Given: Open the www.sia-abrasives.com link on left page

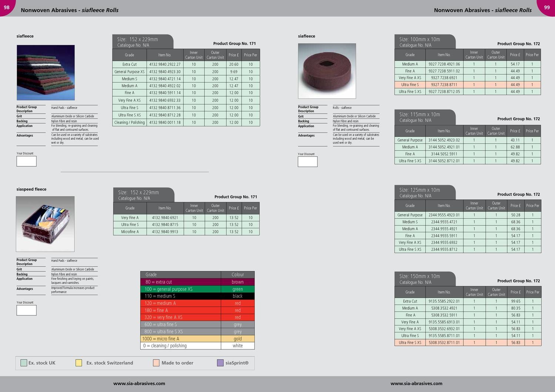Looking at the screenshot, I should coord(139,383).
